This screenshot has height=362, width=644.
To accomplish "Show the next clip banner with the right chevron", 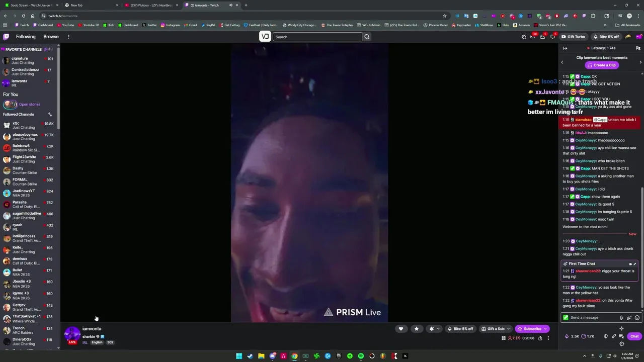I will (x=640, y=62).
